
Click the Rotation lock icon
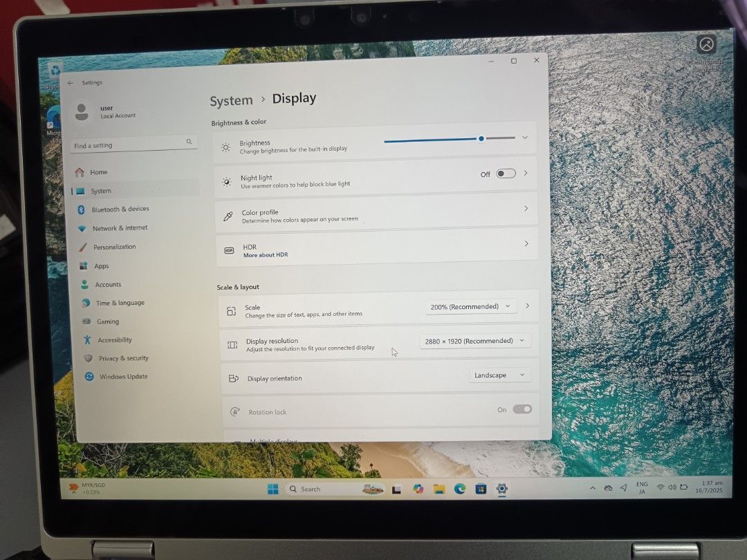235,412
